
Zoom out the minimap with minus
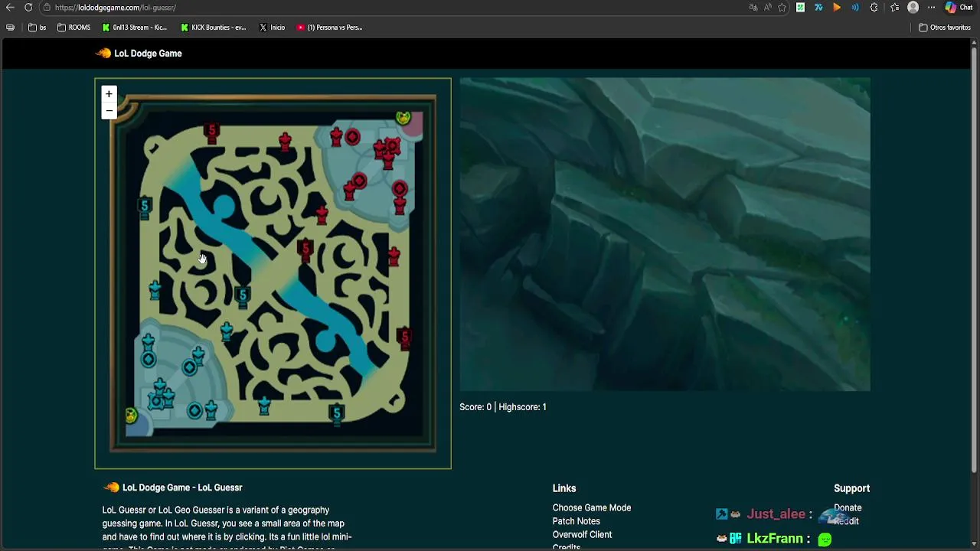109,111
